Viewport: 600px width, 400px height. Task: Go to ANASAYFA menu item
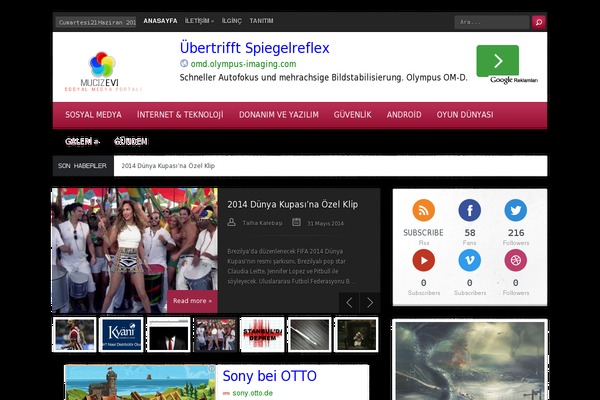(x=160, y=21)
